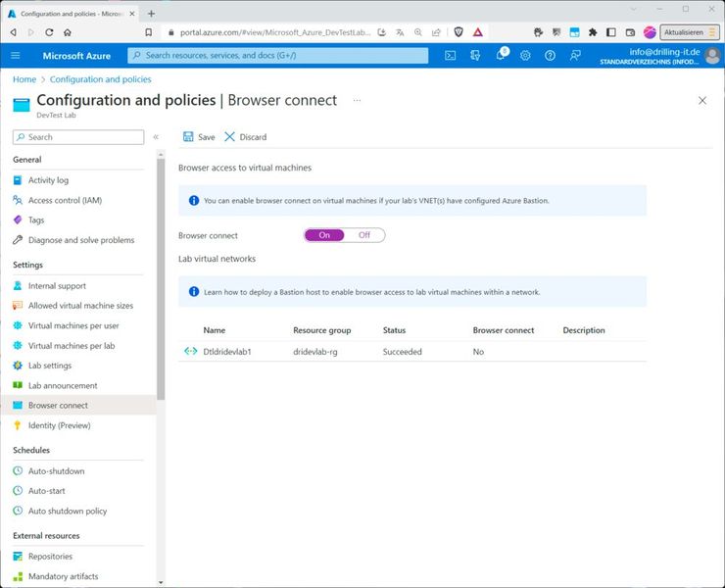Image resolution: width=725 pixels, height=588 pixels.
Task: Open the Brave shields icon
Action: click(459, 32)
